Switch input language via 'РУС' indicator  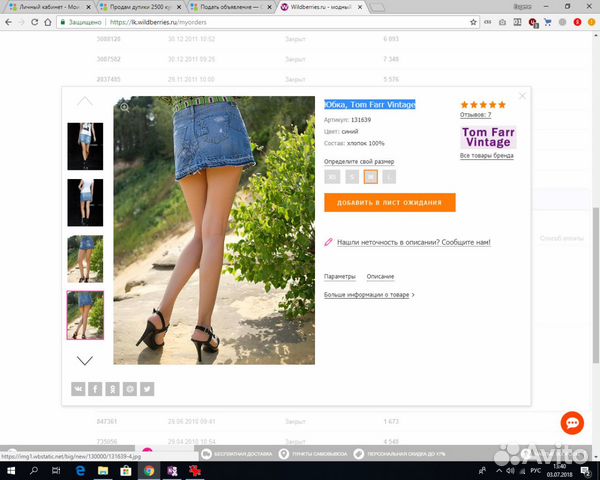tap(535, 470)
